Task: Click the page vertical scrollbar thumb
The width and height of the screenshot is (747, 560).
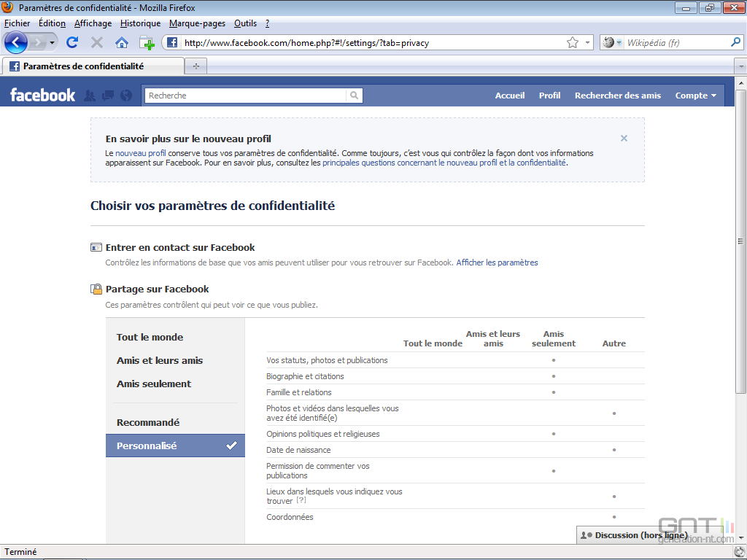Action: (x=740, y=241)
